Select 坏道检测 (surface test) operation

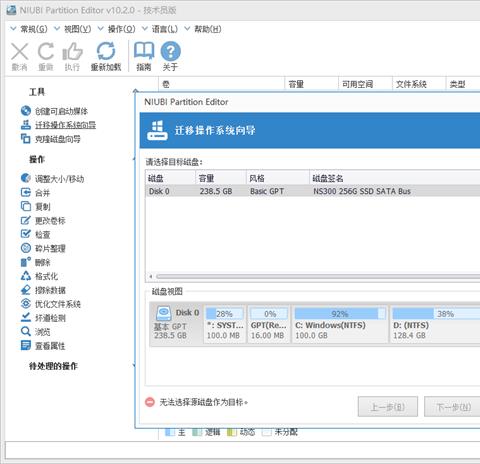click(50, 318)
